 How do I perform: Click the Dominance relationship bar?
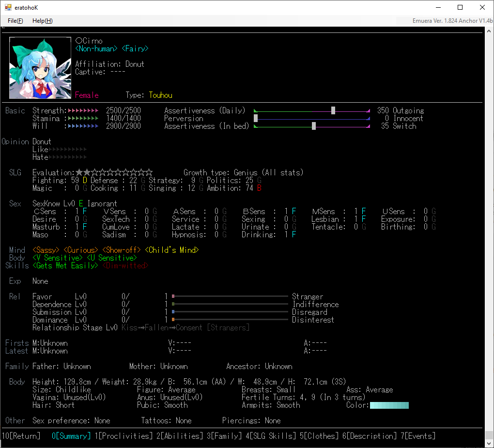pos(230,320)
